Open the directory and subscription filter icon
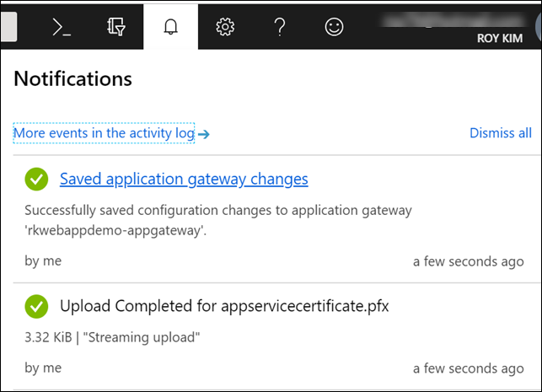Screen dimensions: 542x392 [x=115, y=27]
